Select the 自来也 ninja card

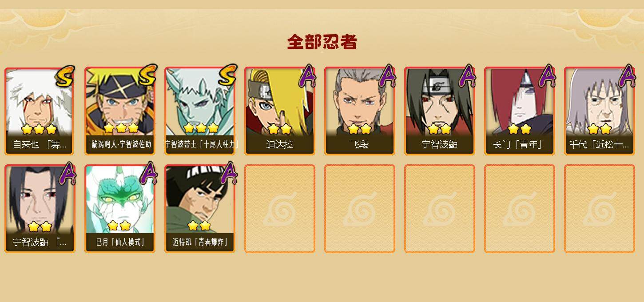(40, 111)
